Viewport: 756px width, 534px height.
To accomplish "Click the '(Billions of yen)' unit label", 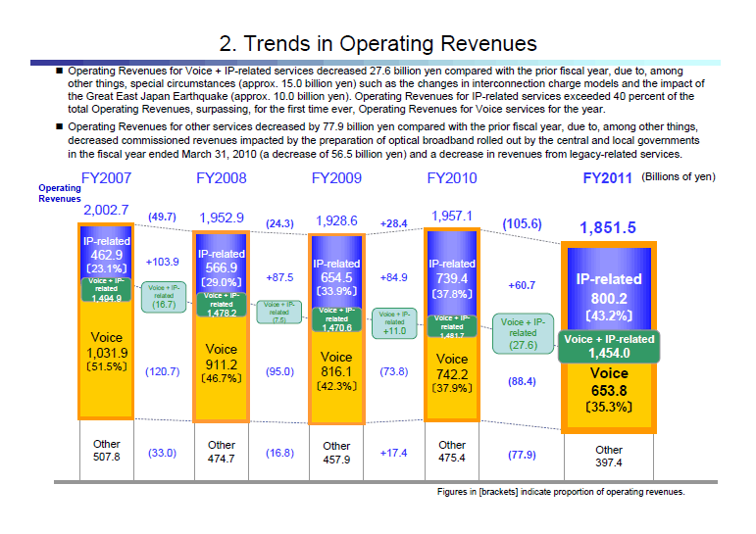I will 679,176.
